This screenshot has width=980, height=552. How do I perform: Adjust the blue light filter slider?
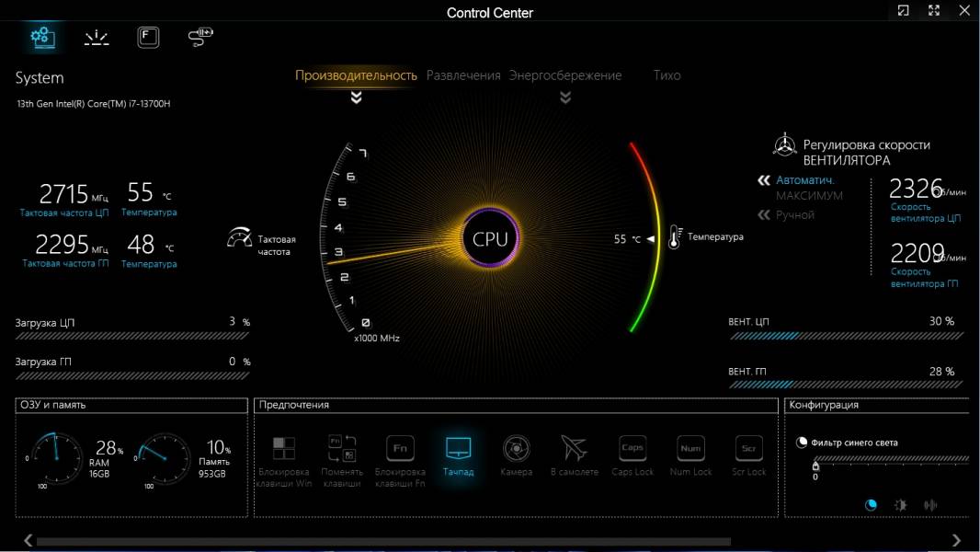pos(815,466)
